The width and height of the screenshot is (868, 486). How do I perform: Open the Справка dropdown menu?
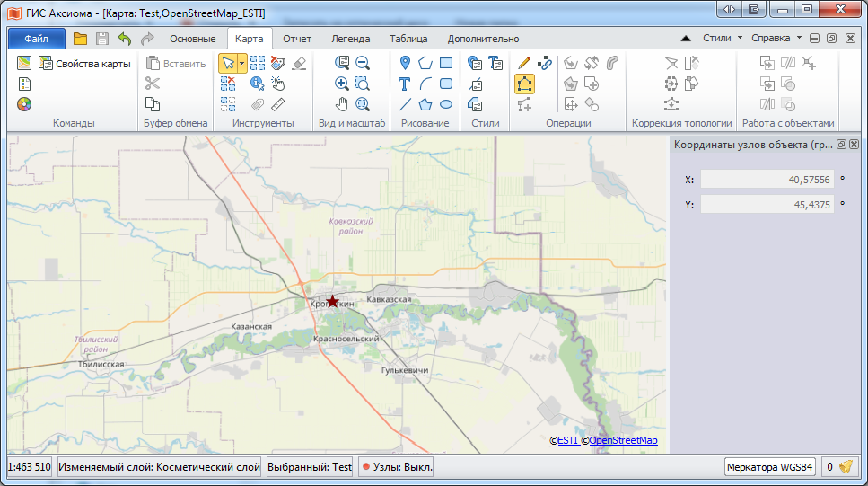pyautogui.click(x=776, y=39)
